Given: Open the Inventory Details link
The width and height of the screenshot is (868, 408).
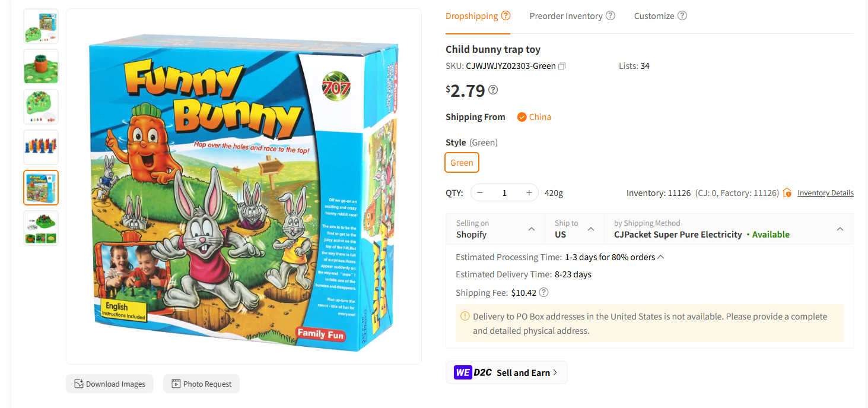Looking at the screenshot, I should click(x=825, y=192).
